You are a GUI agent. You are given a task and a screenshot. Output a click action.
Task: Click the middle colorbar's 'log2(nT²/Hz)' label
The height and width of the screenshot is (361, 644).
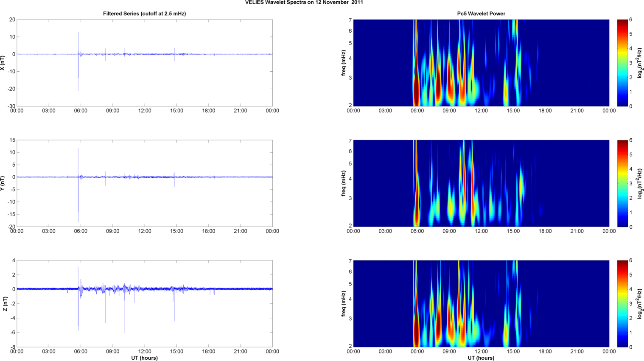pyautogui.click(x=640, y=183)
